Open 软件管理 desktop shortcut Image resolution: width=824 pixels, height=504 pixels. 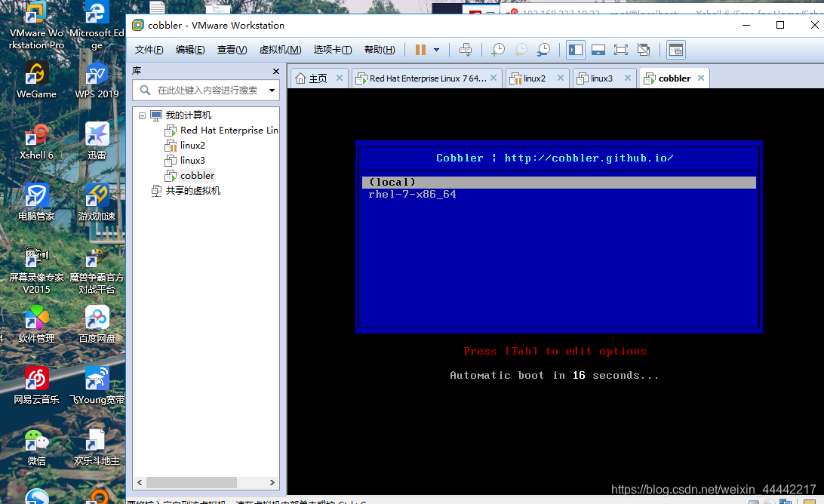tap(36, 324)
